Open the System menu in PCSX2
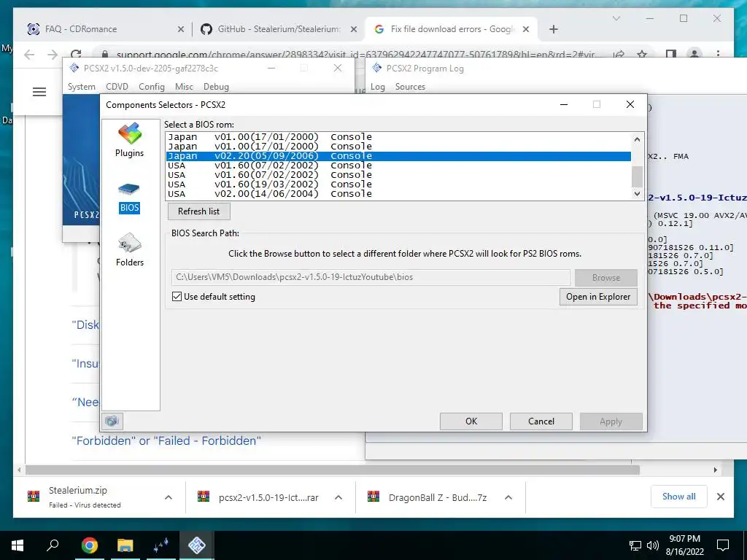The image size is (747, 560). [x=82, y=87]
